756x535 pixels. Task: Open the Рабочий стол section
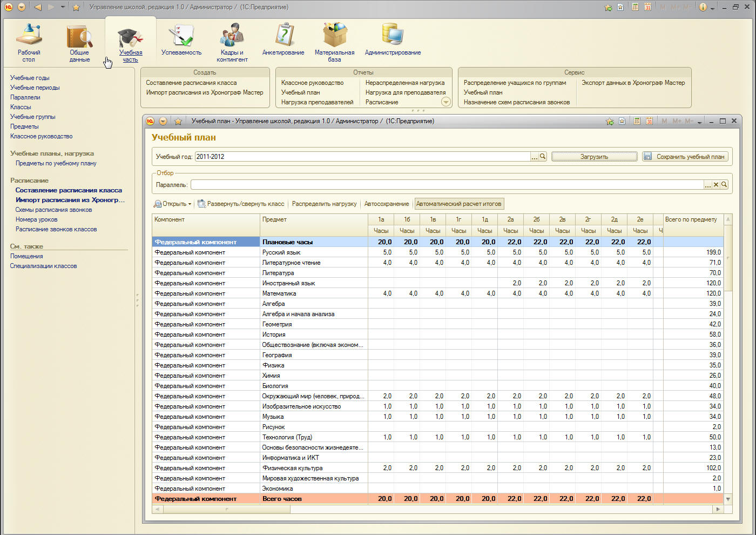pyautogui.click(x=29, y=42)
